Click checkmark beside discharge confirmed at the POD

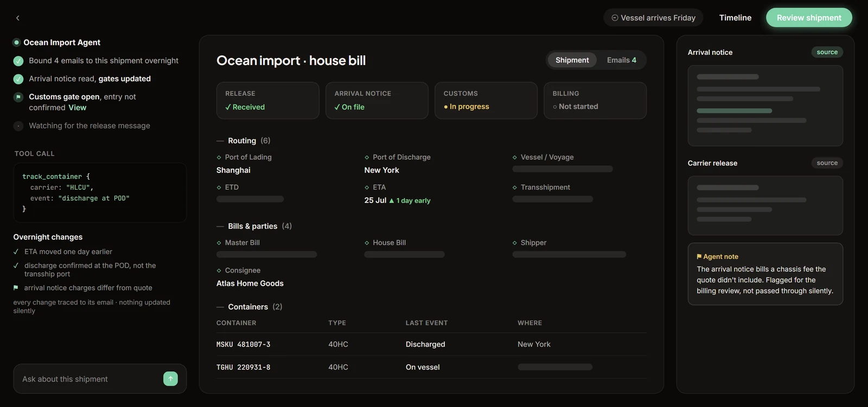click(x=16, y=266)
